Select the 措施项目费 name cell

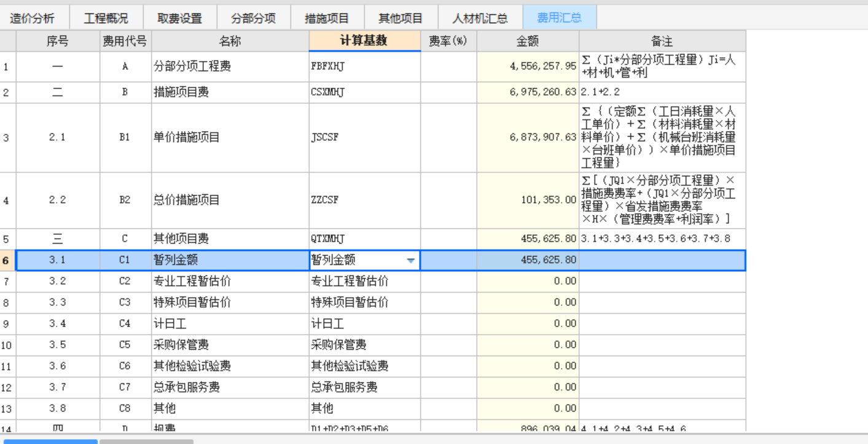click(x=230, y=92)
